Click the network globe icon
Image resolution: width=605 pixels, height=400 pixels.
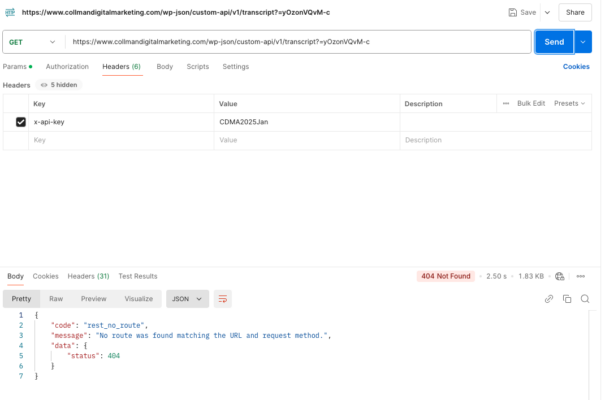559,276
